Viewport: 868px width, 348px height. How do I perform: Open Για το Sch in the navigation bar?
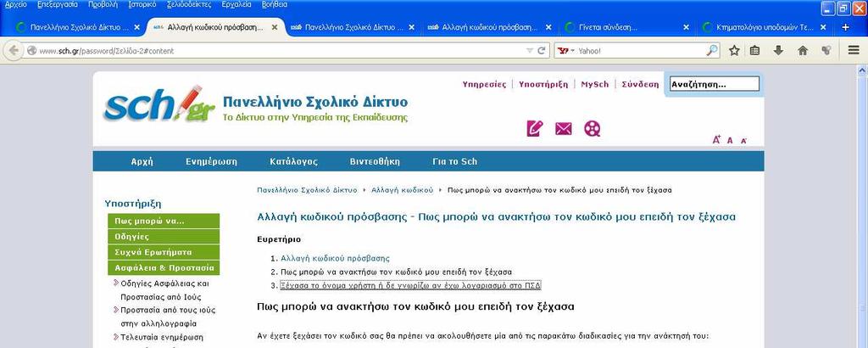[454, 162]
